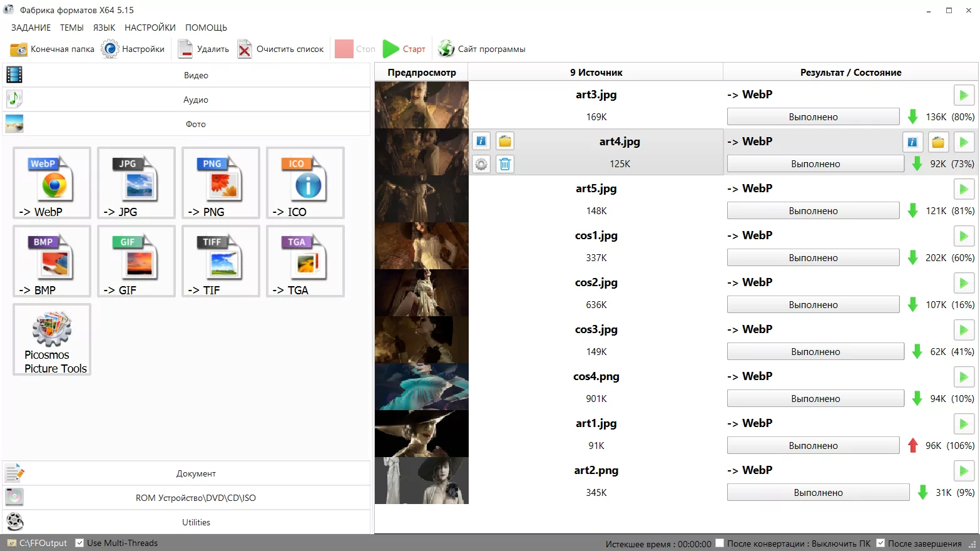Expand the Документ category
The height and width of the screenshot is (551, 980).
pyautogui.click(x=186, y=473)
